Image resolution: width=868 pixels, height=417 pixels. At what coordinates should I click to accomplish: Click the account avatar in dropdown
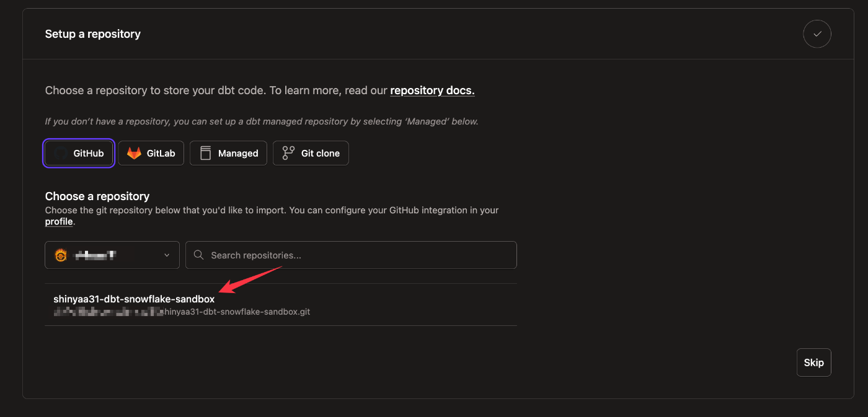(x=60, y=255)
